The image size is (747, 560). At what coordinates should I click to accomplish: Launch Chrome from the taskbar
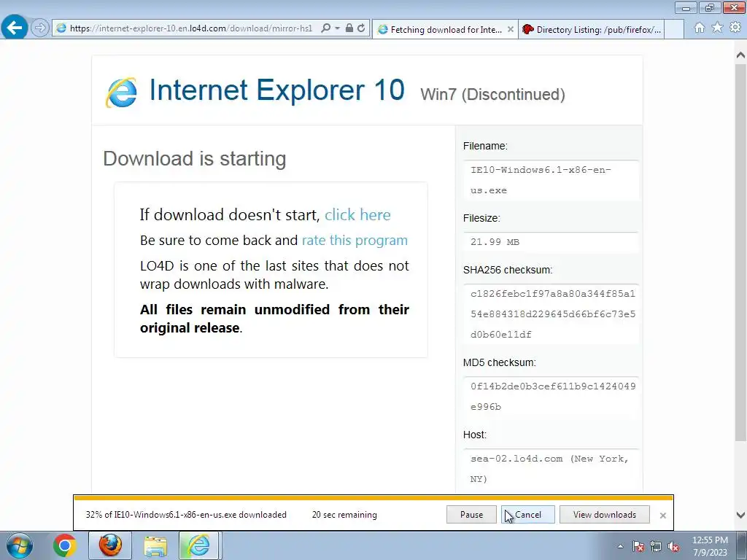click(65, 545)
